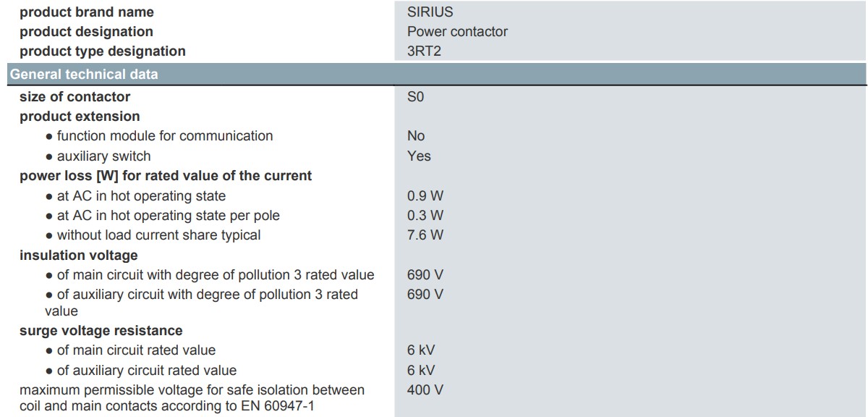Click the auxiliary switch Yes value
This screenshot has width=868, height=417.
coord(419,156)
